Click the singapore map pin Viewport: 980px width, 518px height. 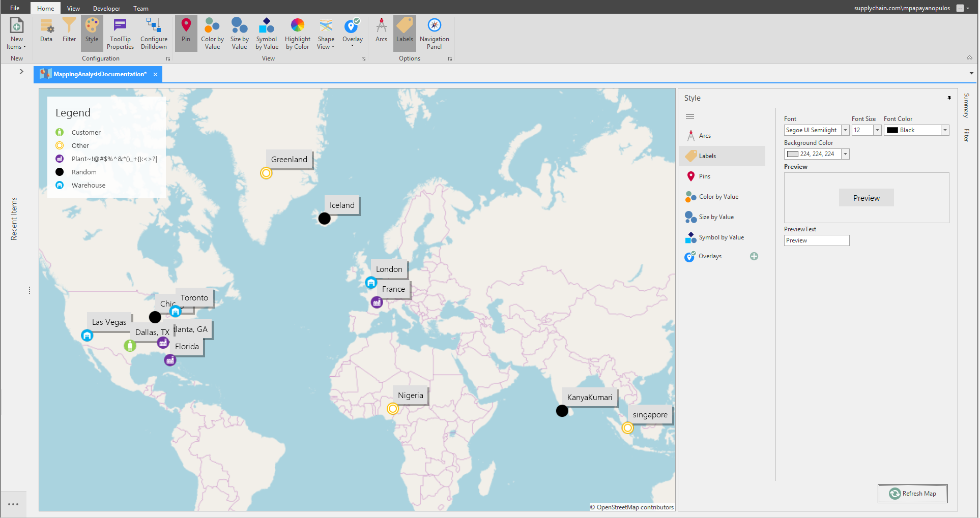pos(627,428)
